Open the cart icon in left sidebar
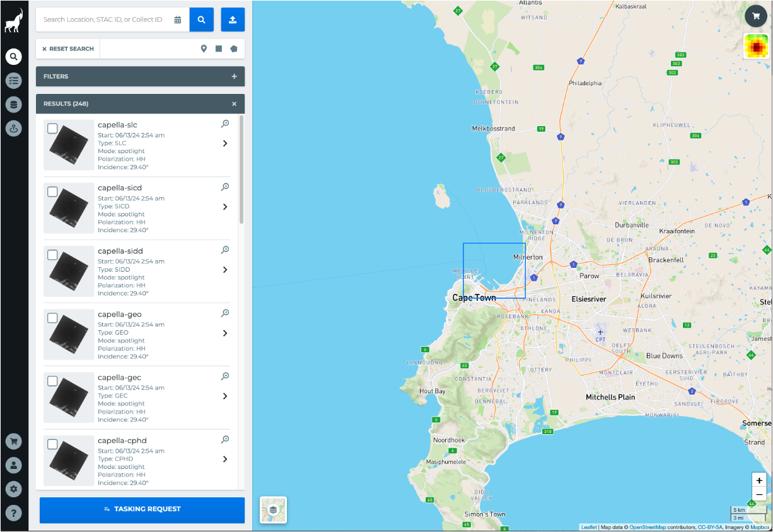 coord(14,441)
